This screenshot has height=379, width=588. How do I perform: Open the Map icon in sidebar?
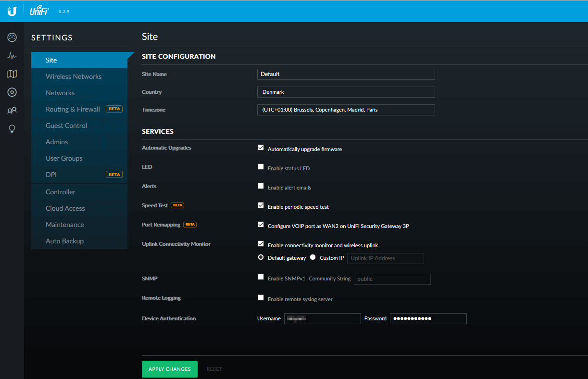coord(12,74)
